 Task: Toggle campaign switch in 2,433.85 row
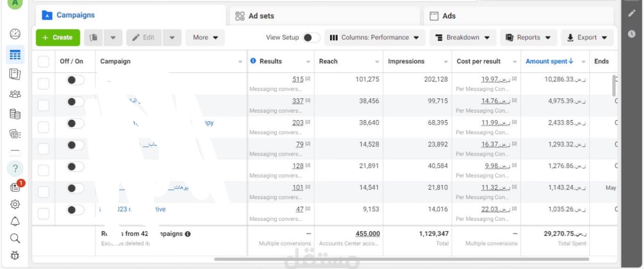75,124
